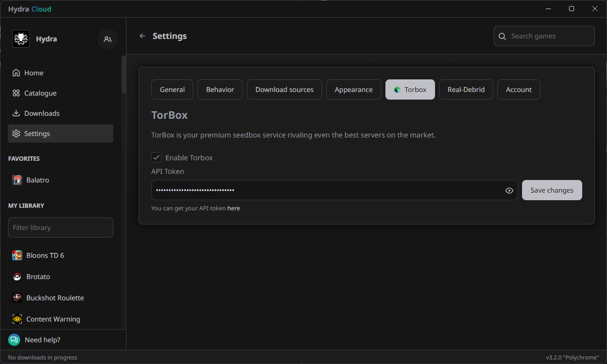Open Content Warning from library

pos(53,319)
